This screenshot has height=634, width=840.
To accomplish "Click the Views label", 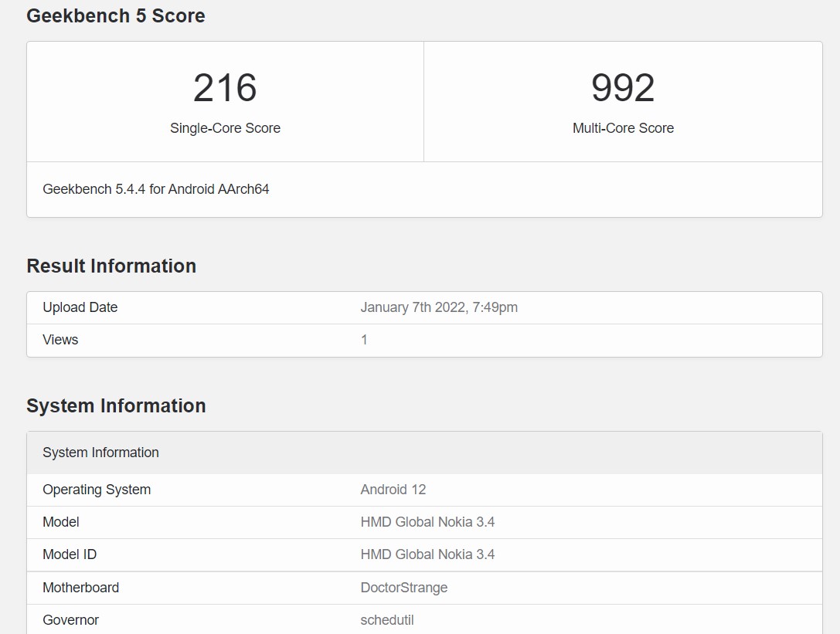I will pos(60,340).
